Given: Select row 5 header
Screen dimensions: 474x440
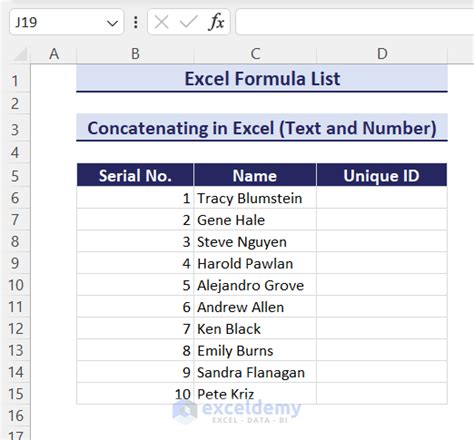Looking at the screenshot, I should coord(15,175).
